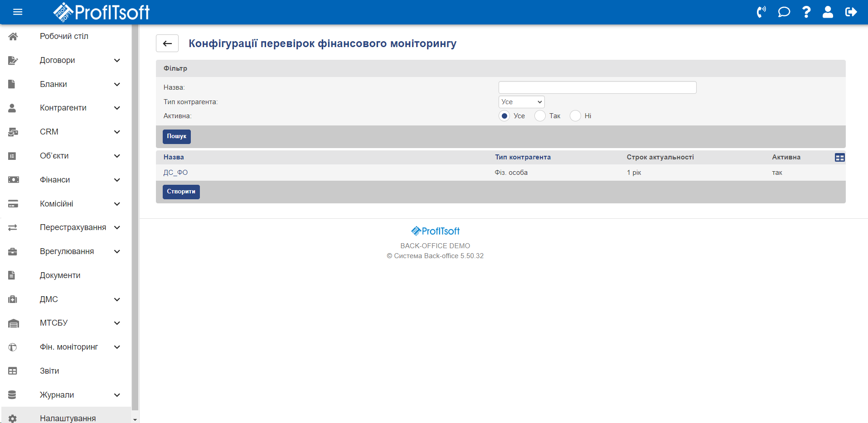Open the table column settings icon
Screen dimensions: 868x423
point(839,158)
